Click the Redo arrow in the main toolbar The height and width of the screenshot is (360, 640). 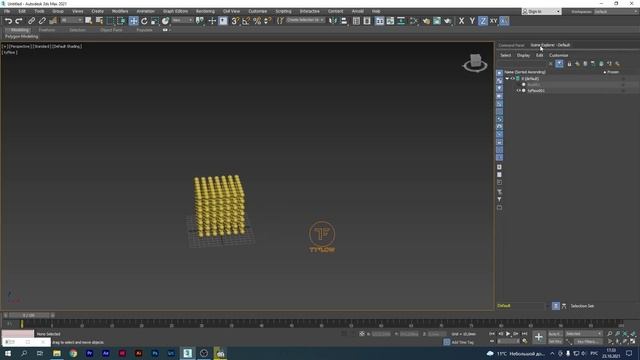coord(19,21)
